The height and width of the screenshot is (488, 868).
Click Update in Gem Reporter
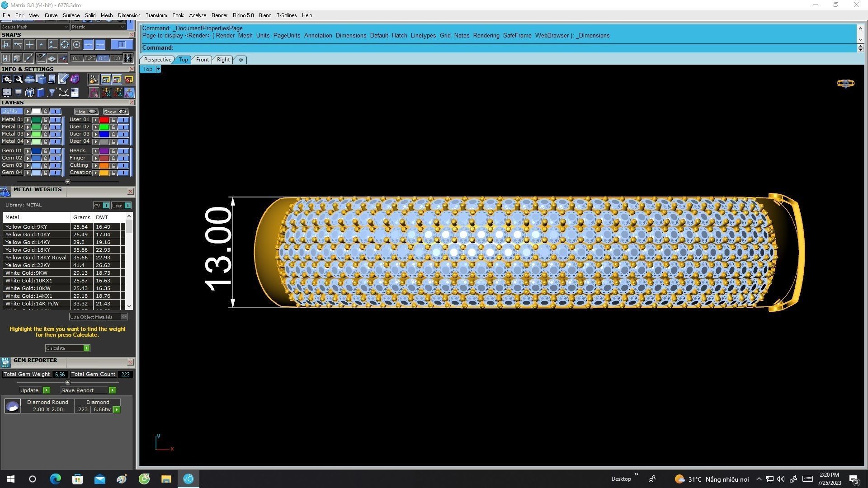[x=34, y=390]
